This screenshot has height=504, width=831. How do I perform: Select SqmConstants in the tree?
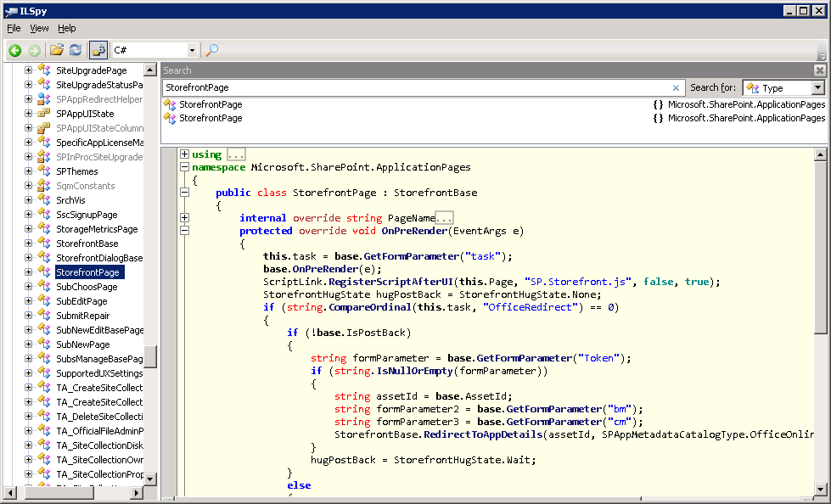click(86, 186)
